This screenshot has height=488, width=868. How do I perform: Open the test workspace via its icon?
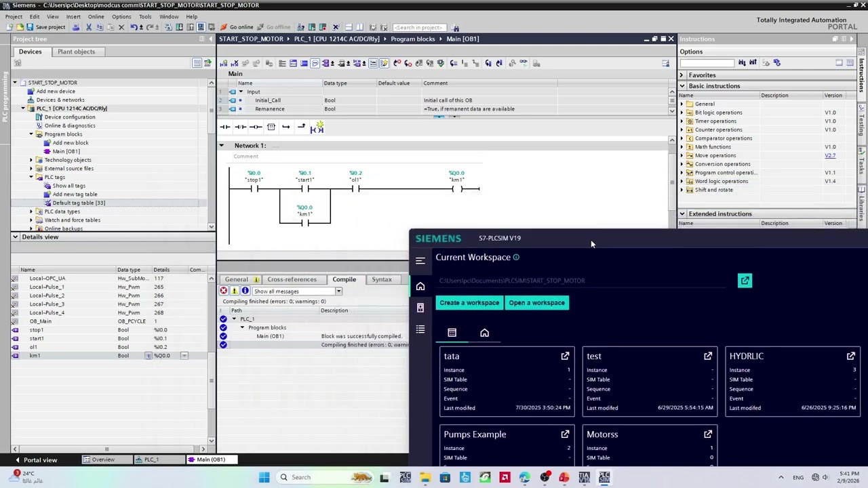click(x=708, y=356)
